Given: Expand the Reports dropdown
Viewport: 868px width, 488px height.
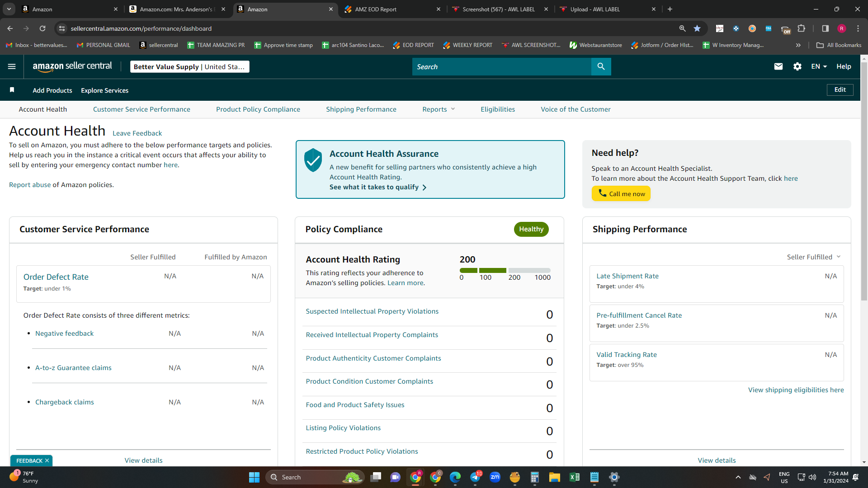Looking at the screenshot, I should pos(439,109).
